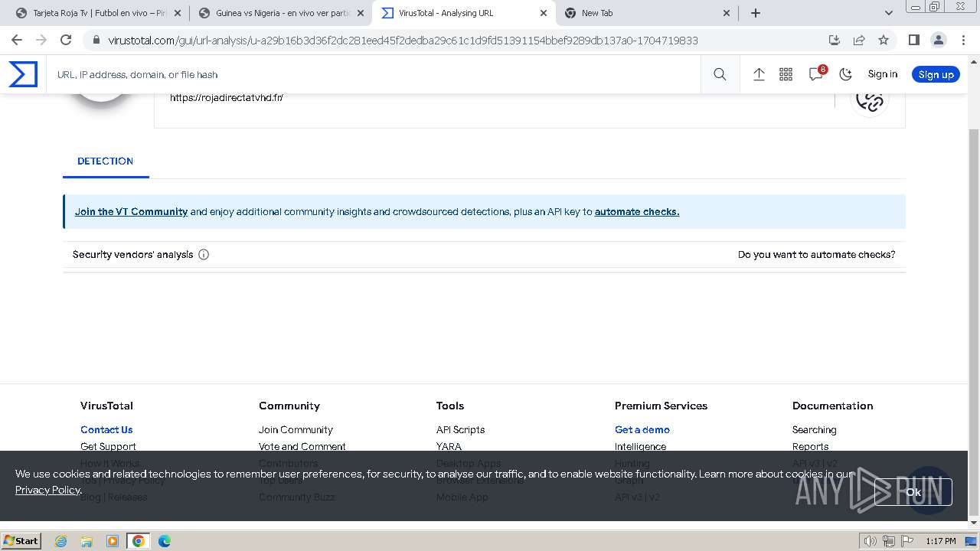Screen dimensions: 980x551
Task: Open Vote and Comment footer link
Action: coord(302,447)
